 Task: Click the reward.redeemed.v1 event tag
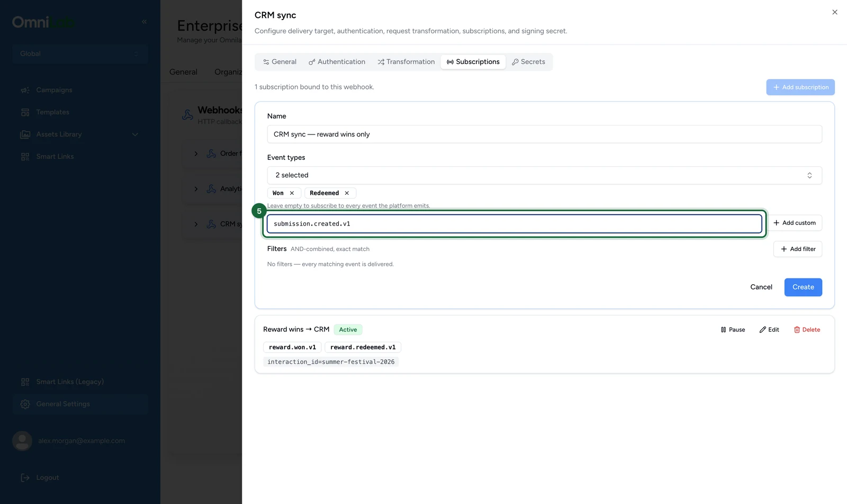tap(363, 347)
